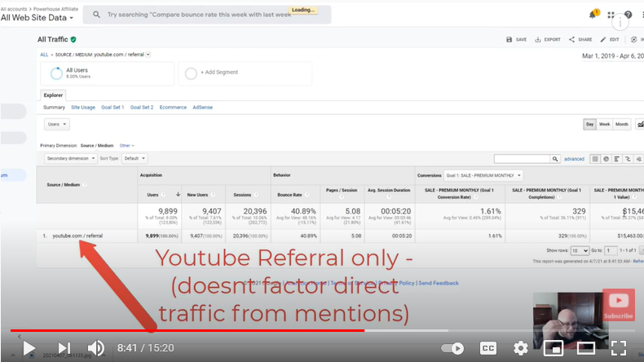Save the report
The image size is (644, 362).
pyautogui.click(x=516, y=39)
